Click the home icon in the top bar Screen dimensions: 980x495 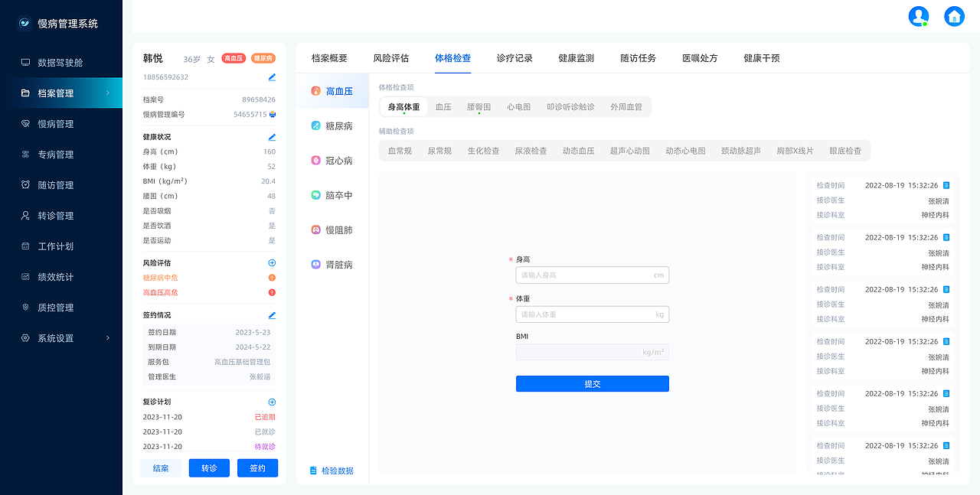tap(954, 16)
